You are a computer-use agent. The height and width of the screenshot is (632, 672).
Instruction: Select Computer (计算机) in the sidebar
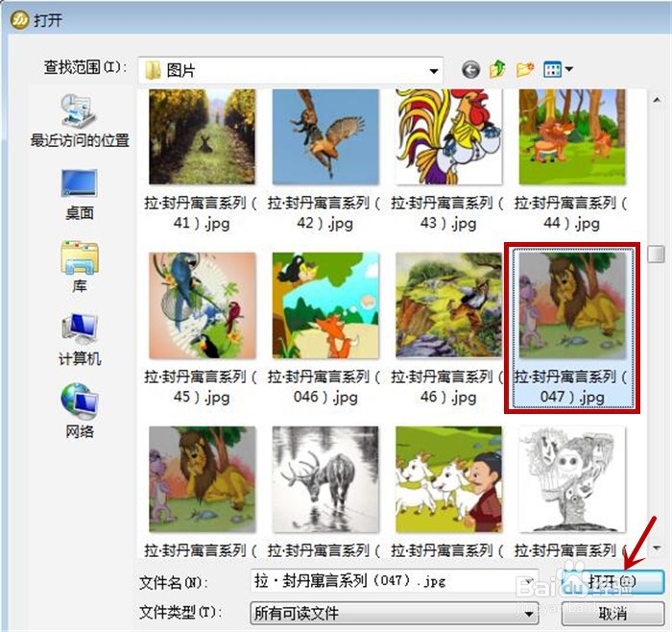tap(80, 340)
